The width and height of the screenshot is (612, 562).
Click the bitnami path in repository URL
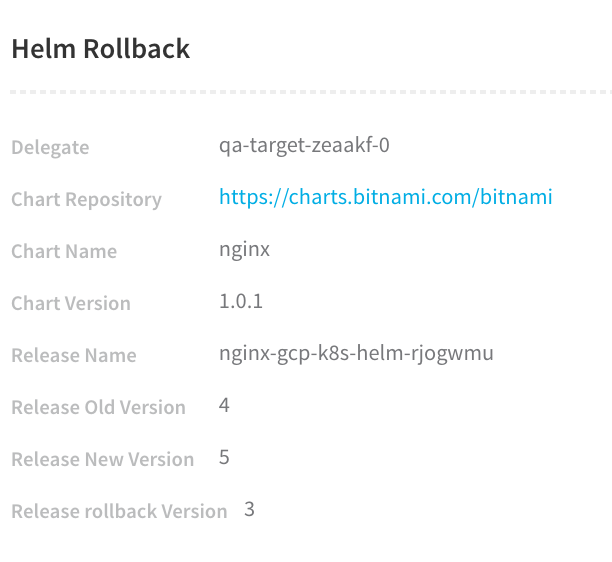tap(516, 197)
